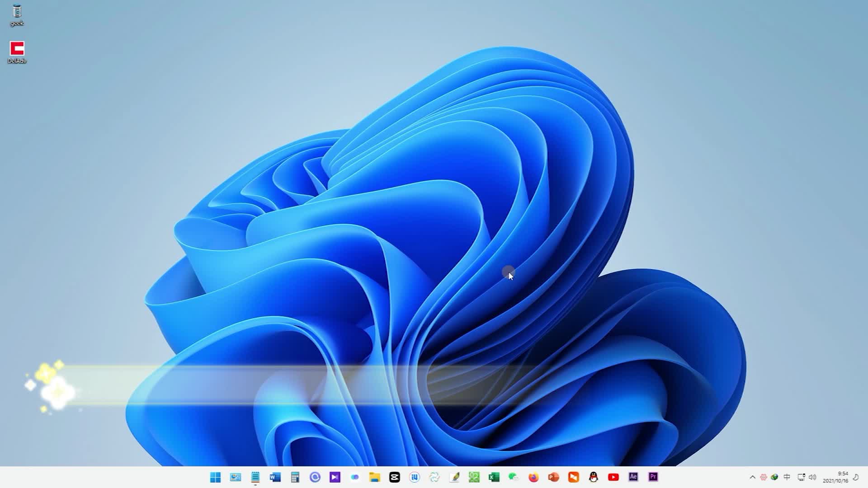The height and width of the screenshot is (488, 868).
Task: Open QQ penguin app in taskbar
Action: click(x=593, y=477)
